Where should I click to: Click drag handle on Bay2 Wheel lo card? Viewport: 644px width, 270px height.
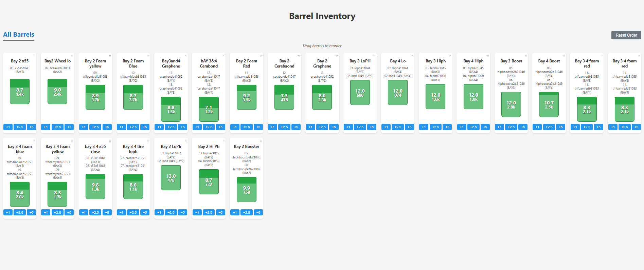[72, 56]
